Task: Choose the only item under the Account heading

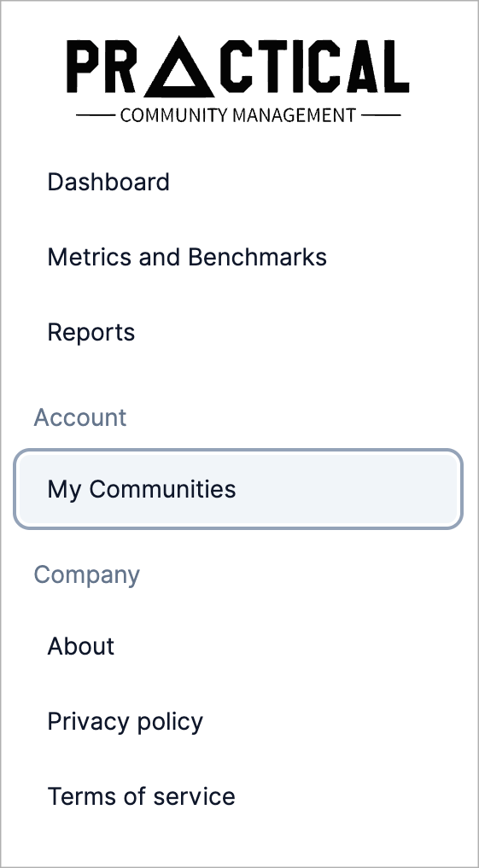Action: (x=238, y=489)
